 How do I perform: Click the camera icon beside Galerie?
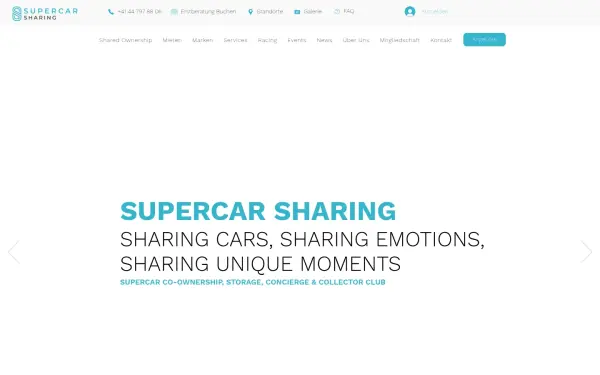click(297, 12)
